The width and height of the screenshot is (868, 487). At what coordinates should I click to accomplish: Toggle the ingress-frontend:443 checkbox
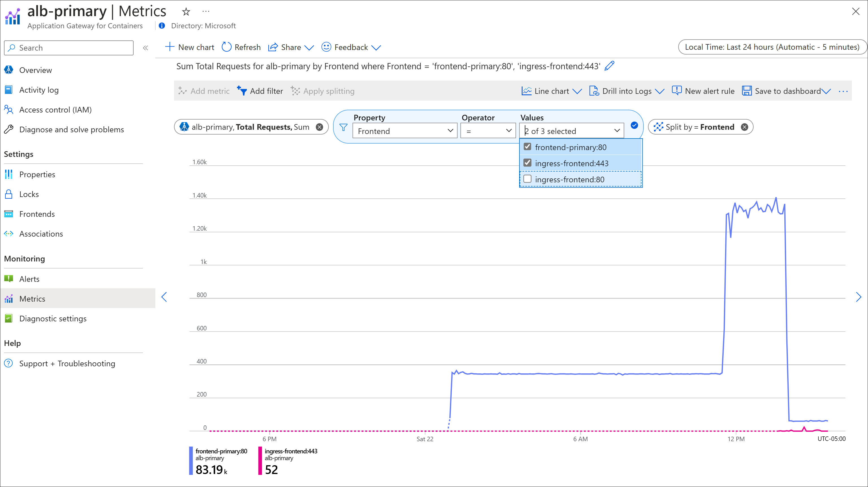[x=527, y=162]
